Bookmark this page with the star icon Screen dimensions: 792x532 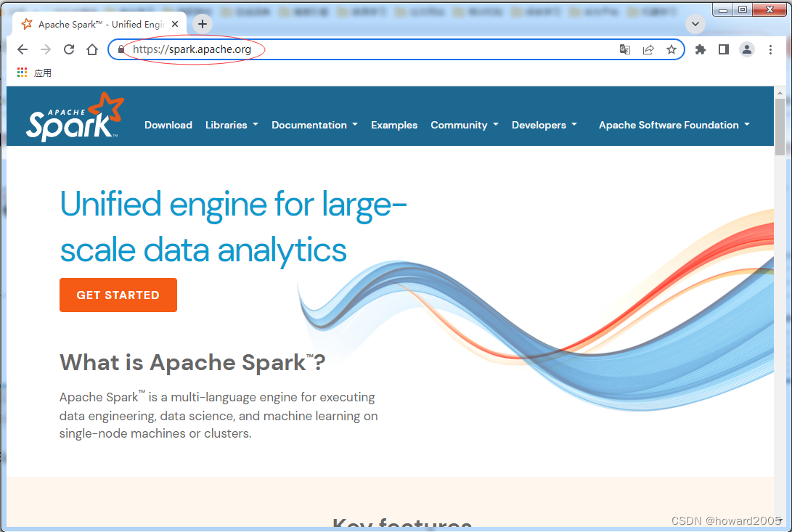click(x=671, y=49)
